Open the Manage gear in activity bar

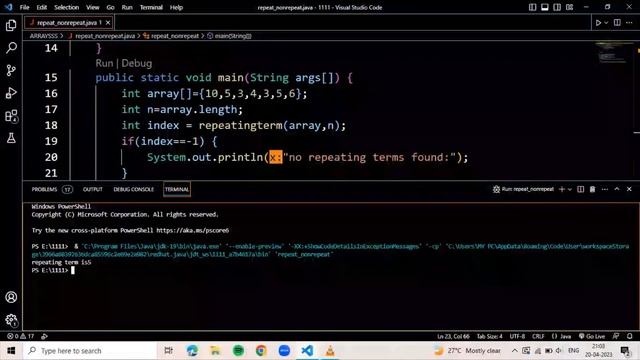11,320
